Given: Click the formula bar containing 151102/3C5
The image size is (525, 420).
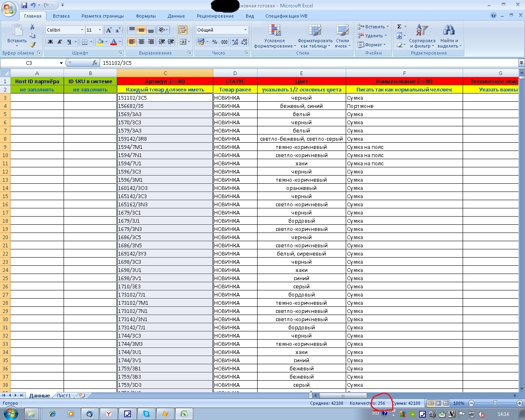Looking at the screenshot, I should [309, 63].
